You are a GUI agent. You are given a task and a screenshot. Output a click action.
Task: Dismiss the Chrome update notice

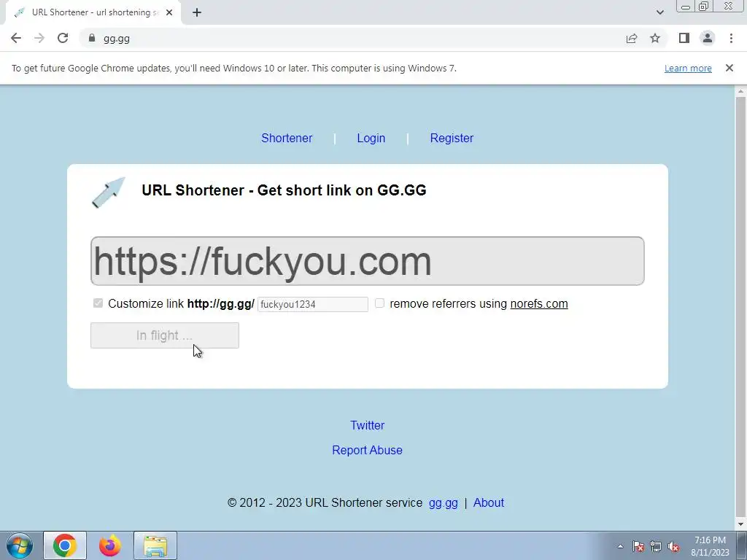729,68
